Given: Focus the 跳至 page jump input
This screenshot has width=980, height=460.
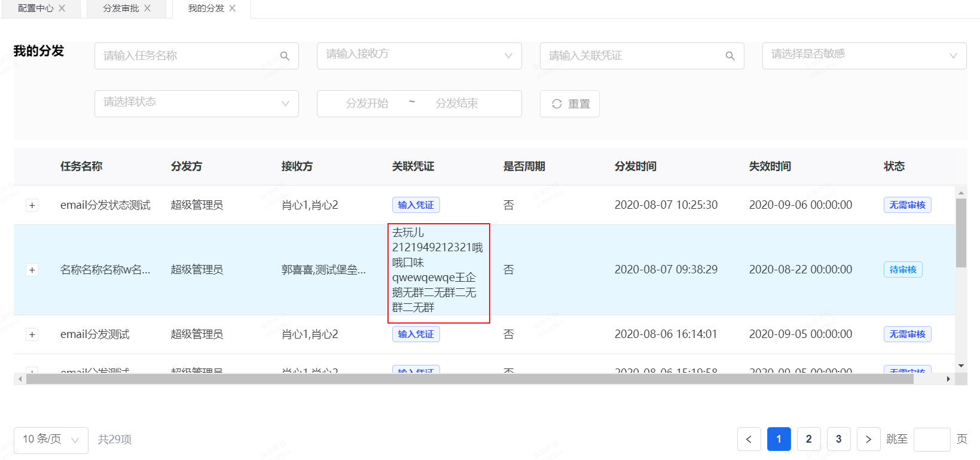Looking at the screenshot, I should [932, 439].
